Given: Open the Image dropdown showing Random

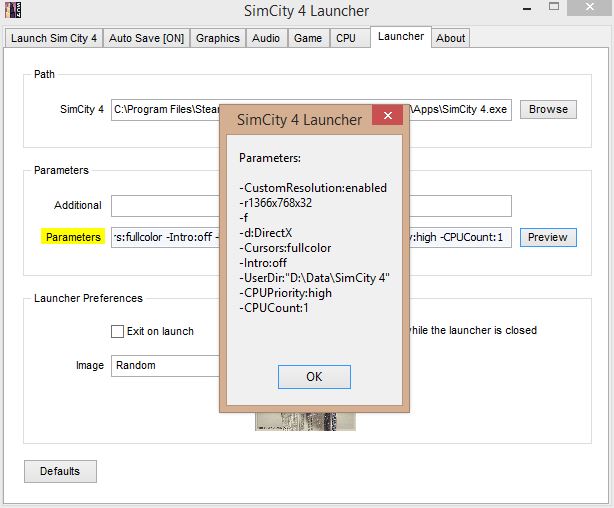Looking at the screenshot, I should click(x=166, y=365).
